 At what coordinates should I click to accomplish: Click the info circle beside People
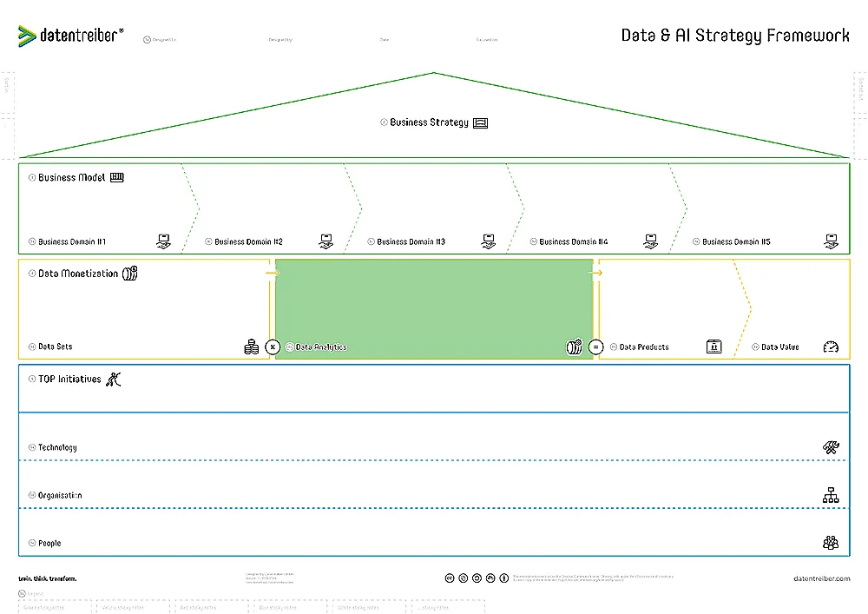tap(32, 543)
